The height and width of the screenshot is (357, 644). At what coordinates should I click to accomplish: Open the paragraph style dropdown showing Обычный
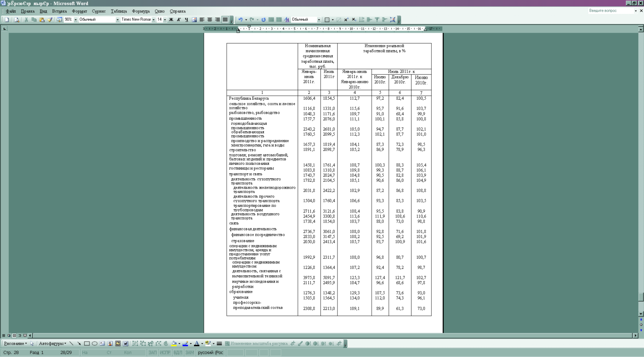point(118,20)
